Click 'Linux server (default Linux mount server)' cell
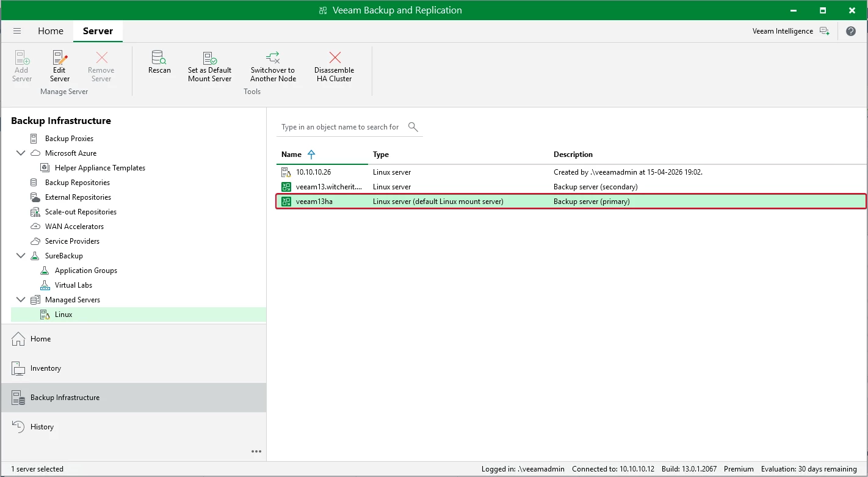 click(x=438, y=202)
